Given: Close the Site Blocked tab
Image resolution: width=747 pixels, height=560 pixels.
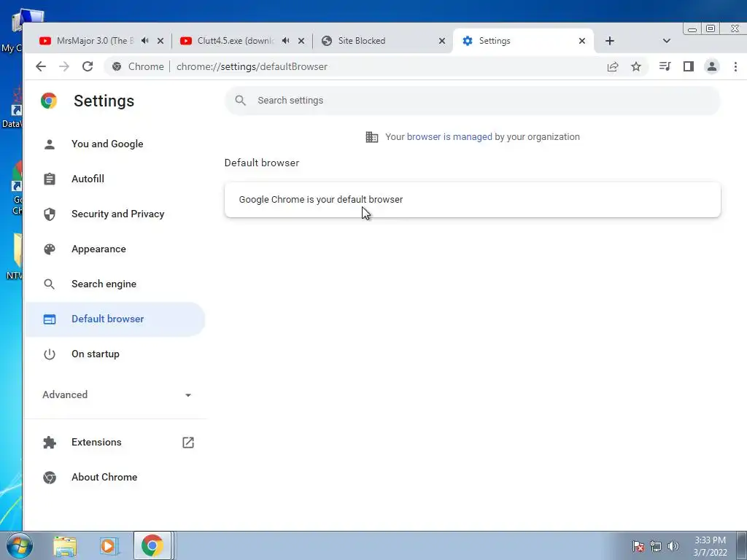Looking at the screenshot, I should click(x=442, y=41).
